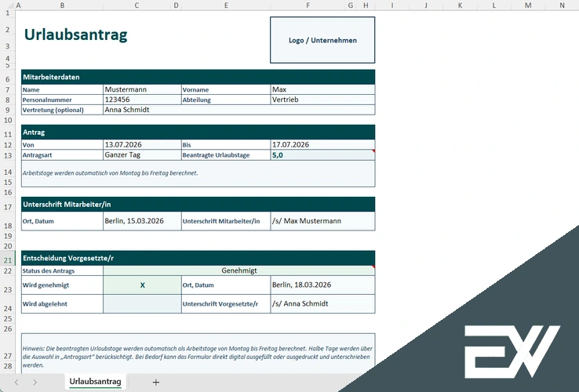The height and width of the screenshot is (392, 579).
Task: Open the Status des Antrags 'Genehmigt' cell
Action: point(239,270)
